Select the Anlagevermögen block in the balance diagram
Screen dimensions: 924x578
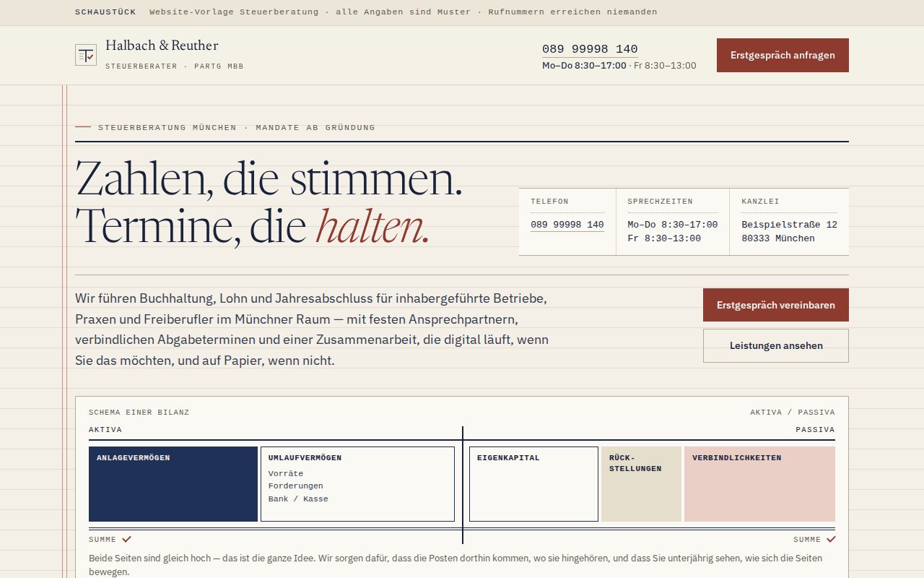coord(173,484)
